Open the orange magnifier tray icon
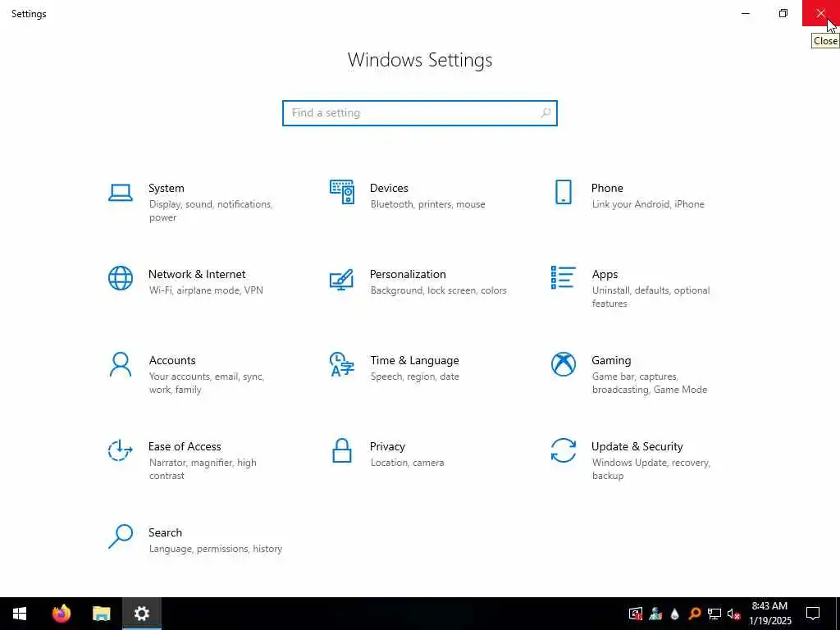Screen dimensions: 840x630 point(694,614)
